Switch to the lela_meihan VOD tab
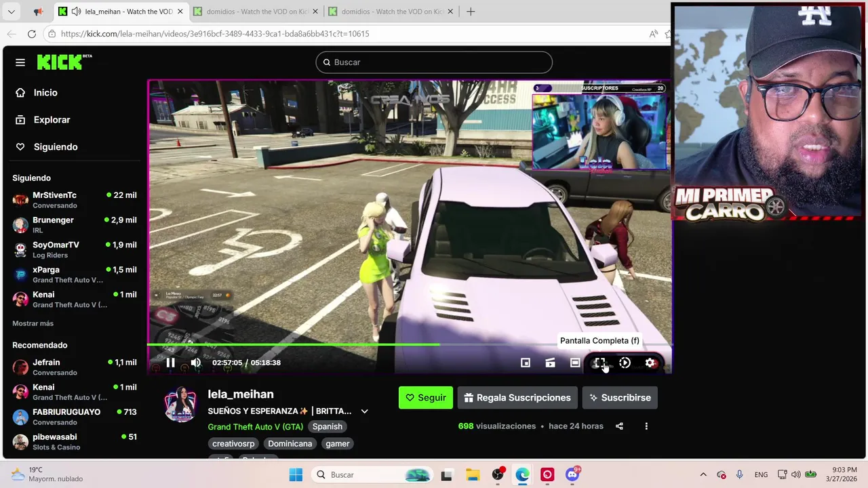This screenshot has width=868, height=488. click(121, 12)
